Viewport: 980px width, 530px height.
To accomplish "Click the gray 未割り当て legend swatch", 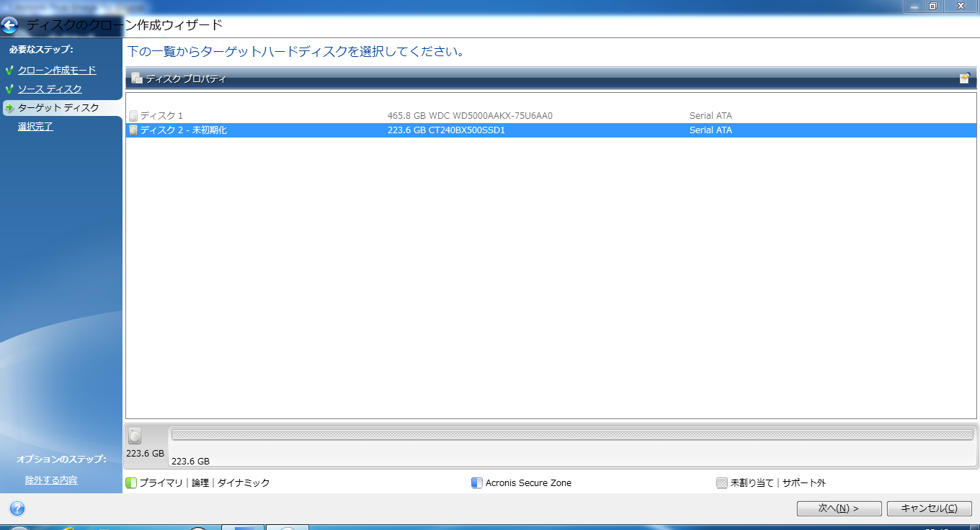I will coord(722,483).
